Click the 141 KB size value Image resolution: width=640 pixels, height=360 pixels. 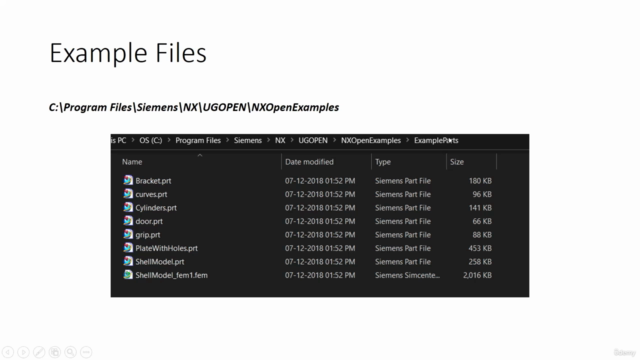tap(480, 208)
